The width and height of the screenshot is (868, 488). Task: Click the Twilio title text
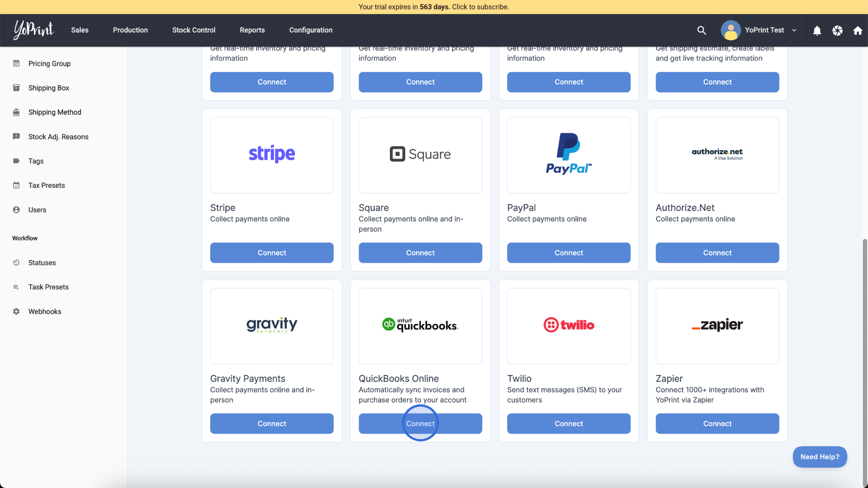(x=519, y=379)
